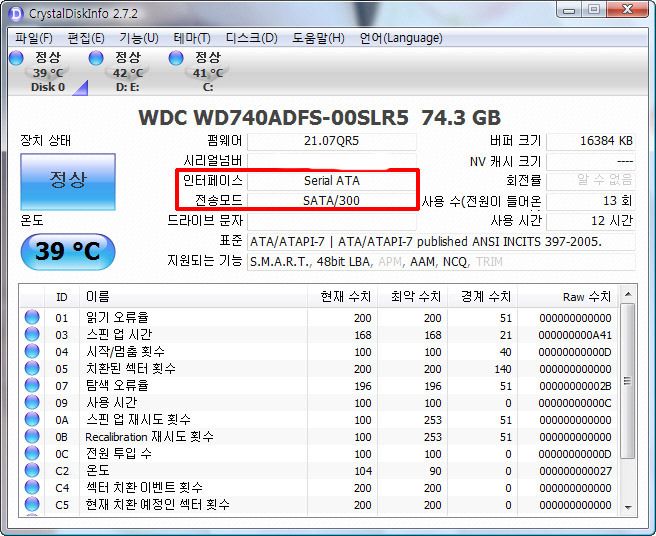
Task: Click the status orb for attribute 01
Action: point(32,318)
